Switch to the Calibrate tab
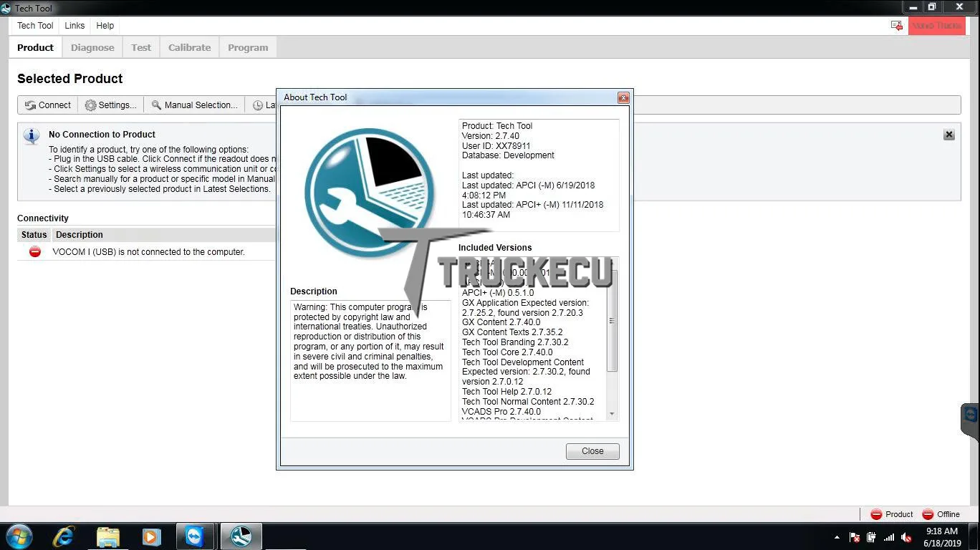The height and width of the screenshot is (550, 980). click(190, 47)
